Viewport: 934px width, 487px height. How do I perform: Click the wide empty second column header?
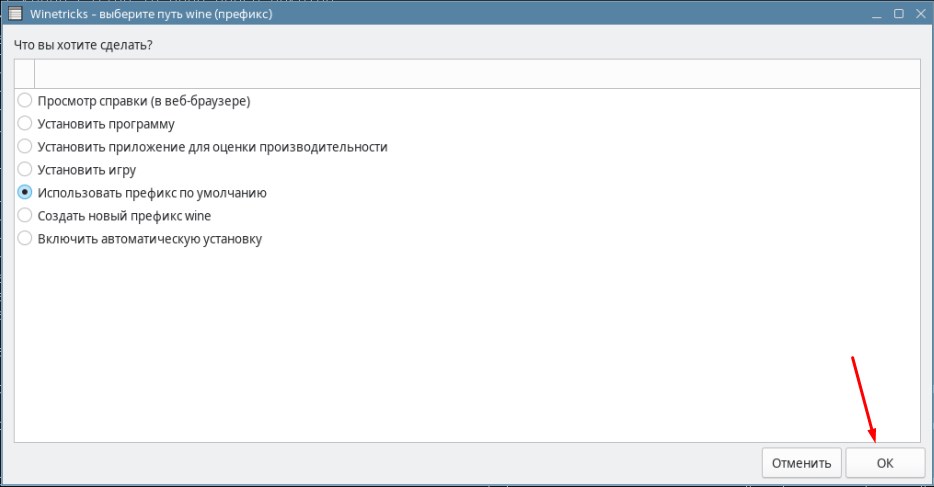point(477,74)
